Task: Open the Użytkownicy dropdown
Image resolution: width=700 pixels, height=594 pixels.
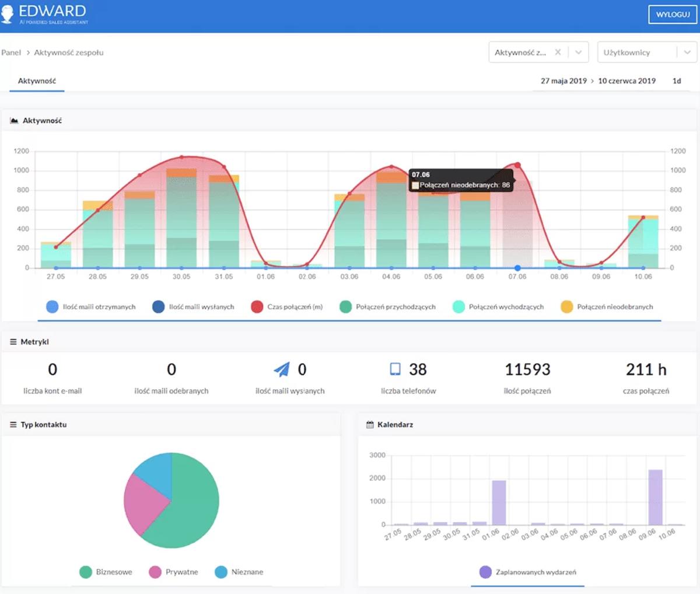Action: pyautogui.click(x=647, y=52)
